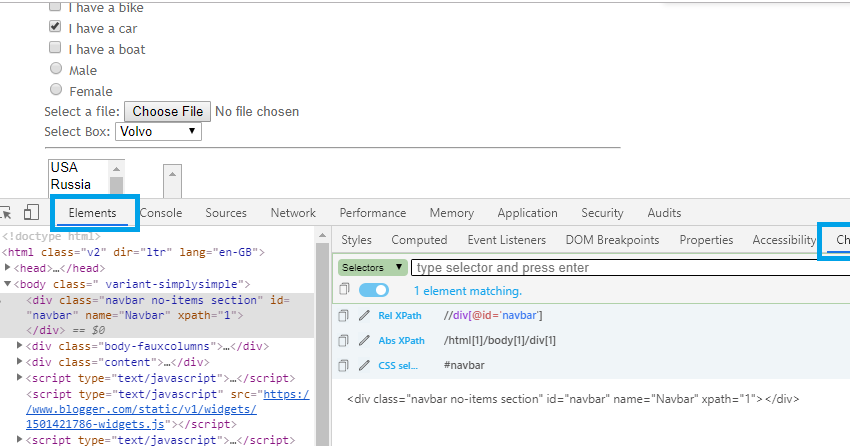This screenshot has width=850, height=446.
Task: Open the Network tab
Action: coord(293,213)
